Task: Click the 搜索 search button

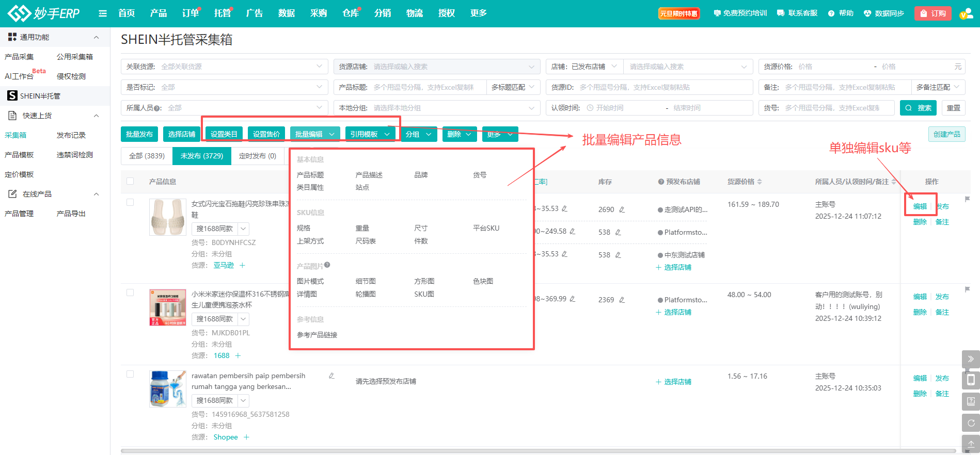Action: tap(918, 108)
